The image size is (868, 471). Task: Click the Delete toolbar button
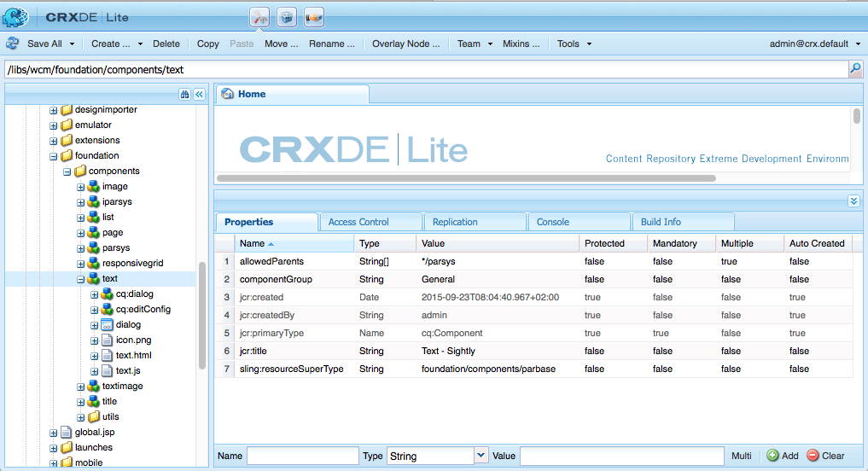tap(166, 44)
